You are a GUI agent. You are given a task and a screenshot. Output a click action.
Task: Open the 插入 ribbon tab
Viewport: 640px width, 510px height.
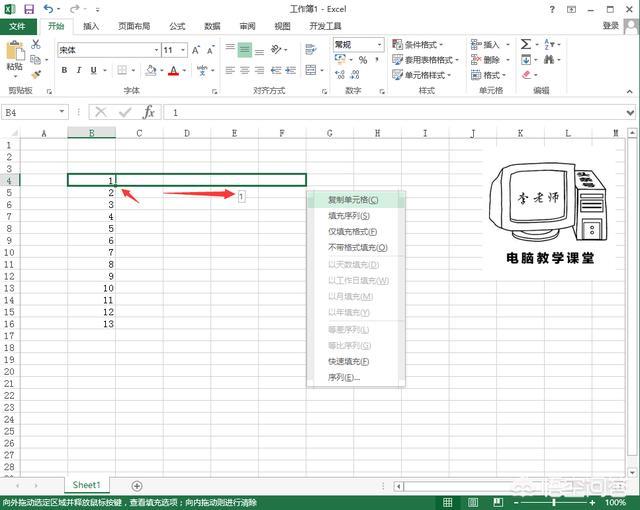coord(91,26)
